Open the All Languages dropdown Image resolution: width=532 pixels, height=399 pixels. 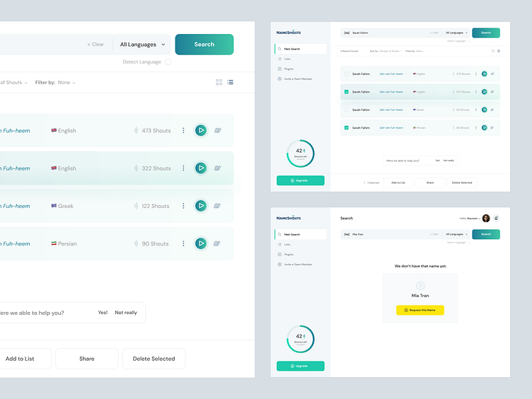(x=142, y=45)
